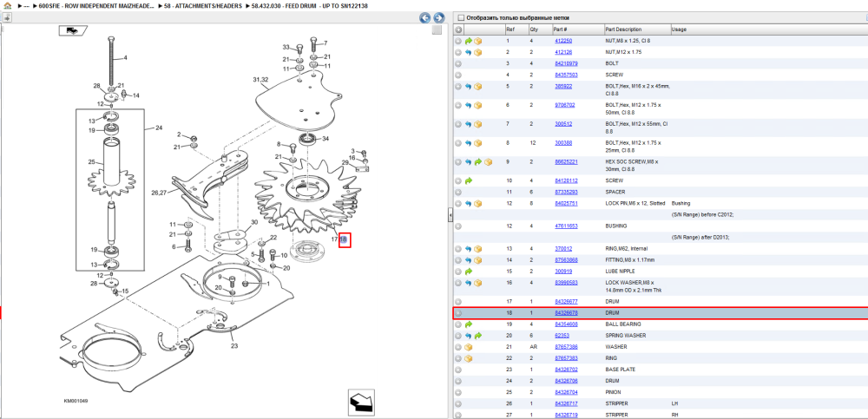Open part number 86625221 link
The image size is (868, 419).
point(566,162)
